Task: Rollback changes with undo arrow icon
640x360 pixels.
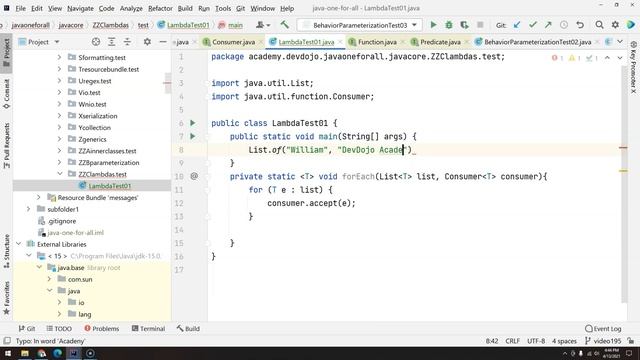Action: 580,25
